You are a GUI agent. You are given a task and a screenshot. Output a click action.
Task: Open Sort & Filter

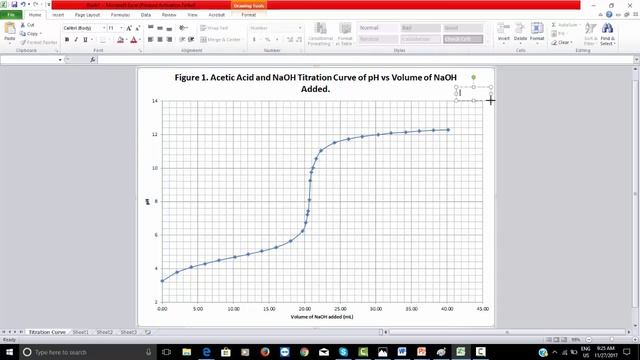pos(590,33)
